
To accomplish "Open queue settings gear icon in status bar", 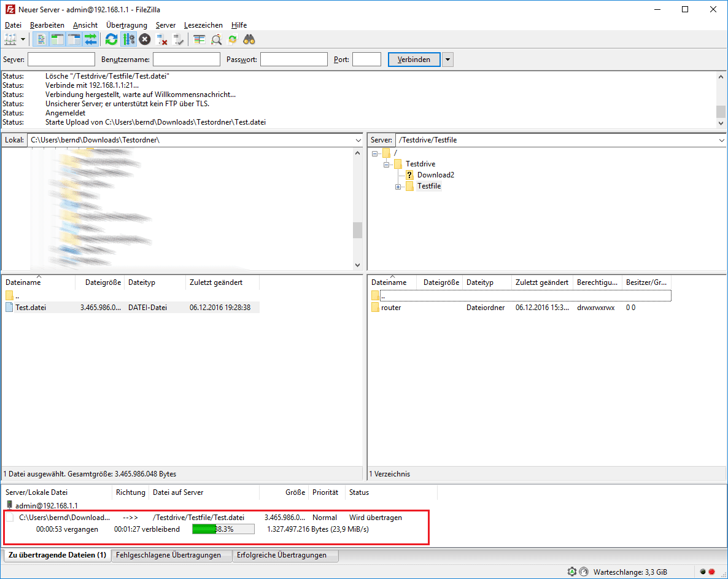I will pos(572,572).
